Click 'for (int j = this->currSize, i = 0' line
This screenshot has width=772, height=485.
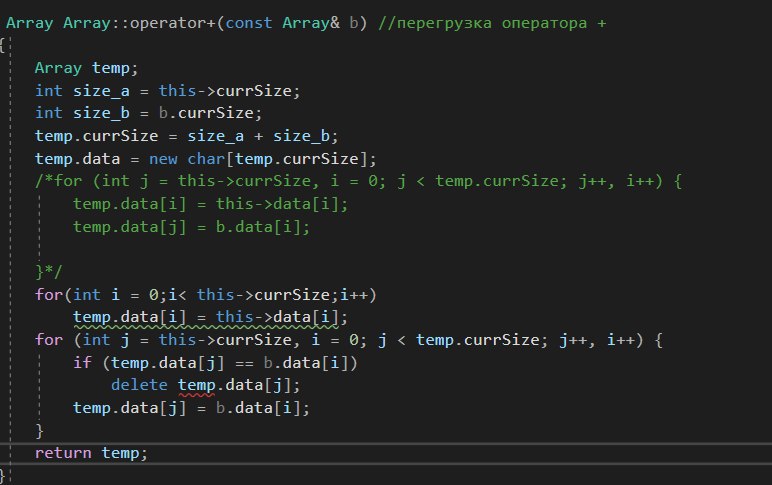tap(349, 340)
